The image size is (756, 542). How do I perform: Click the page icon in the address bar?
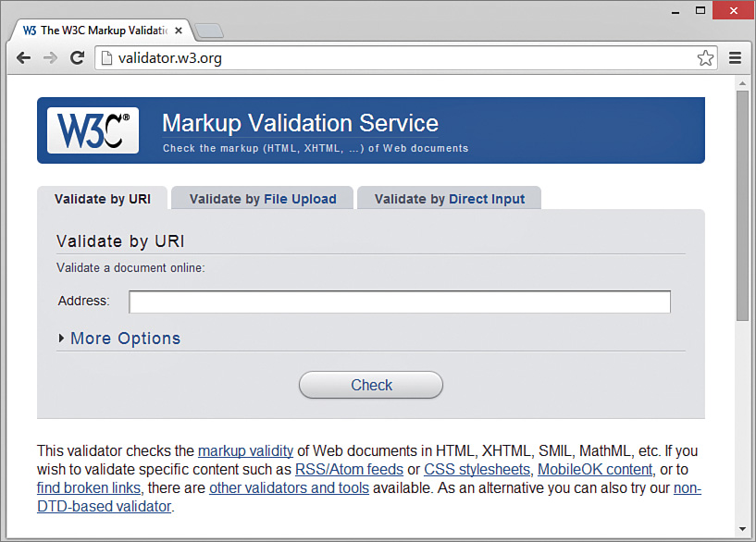coord(106,57)
